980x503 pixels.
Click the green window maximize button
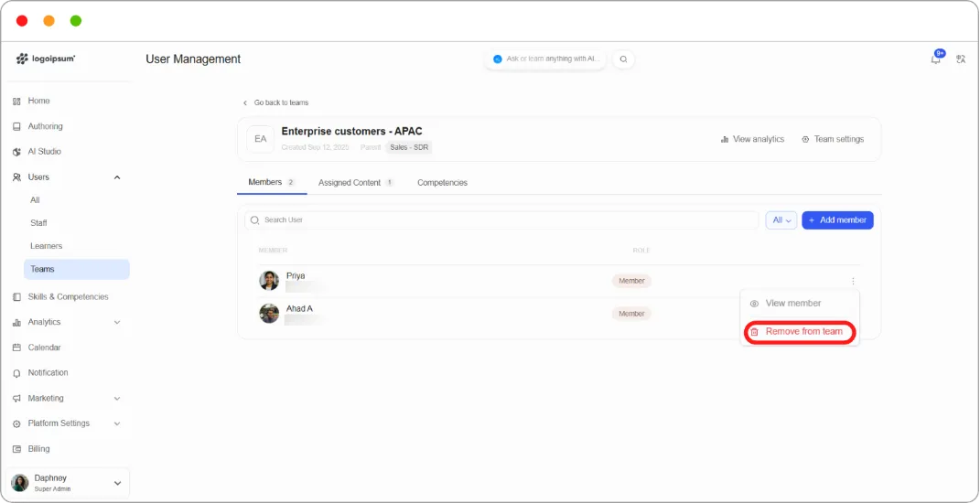[x=76, y=21]
